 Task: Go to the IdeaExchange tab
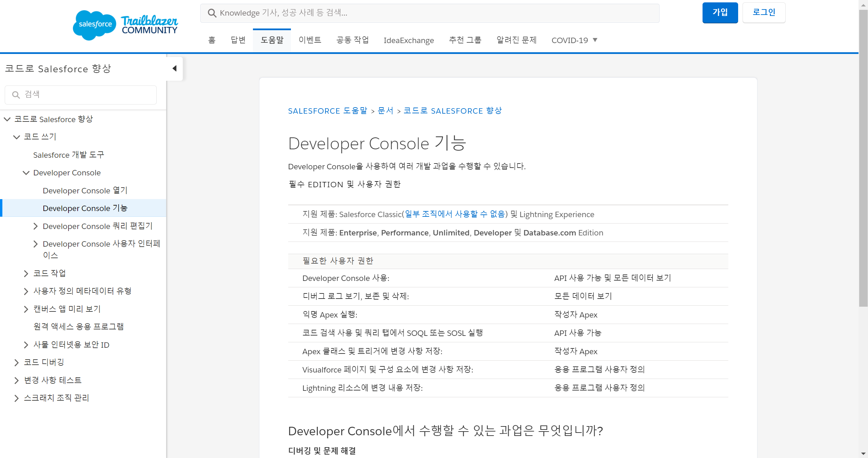(409, 40)
